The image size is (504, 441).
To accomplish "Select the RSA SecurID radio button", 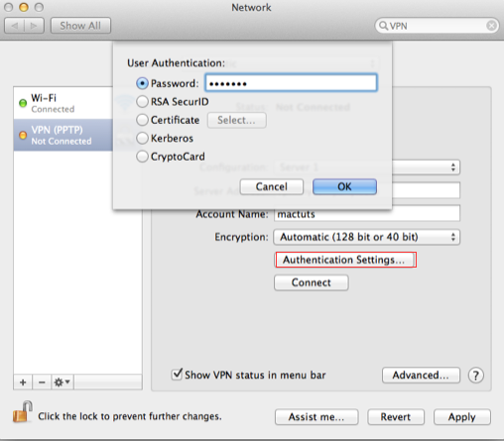I will tap(142, 102).
